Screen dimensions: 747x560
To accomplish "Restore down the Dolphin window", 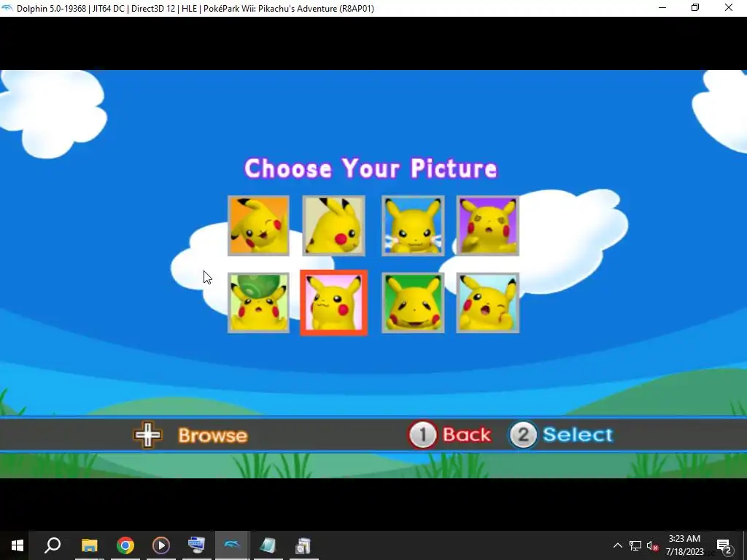I will click(x=695, y=8).
